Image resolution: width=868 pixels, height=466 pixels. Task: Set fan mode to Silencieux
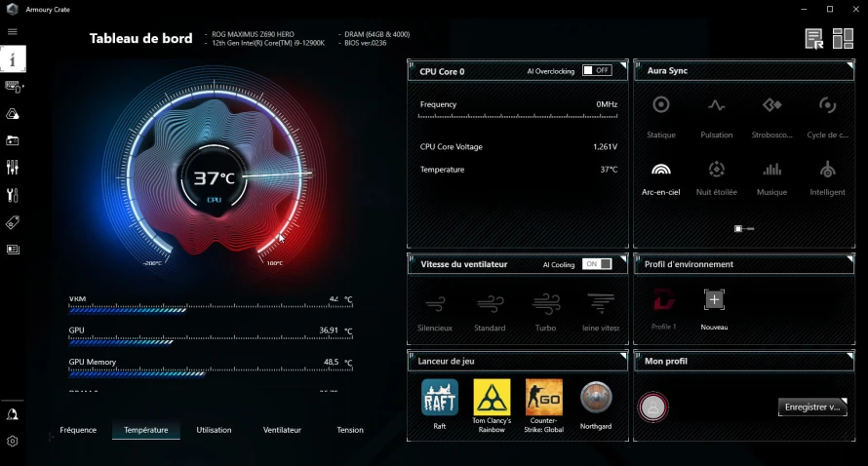(x=435, y=312)
